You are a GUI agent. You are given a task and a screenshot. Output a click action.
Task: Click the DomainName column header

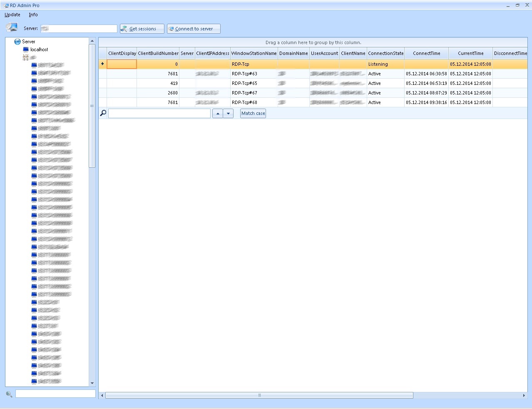pyautogui.click(x=293, y=53)
